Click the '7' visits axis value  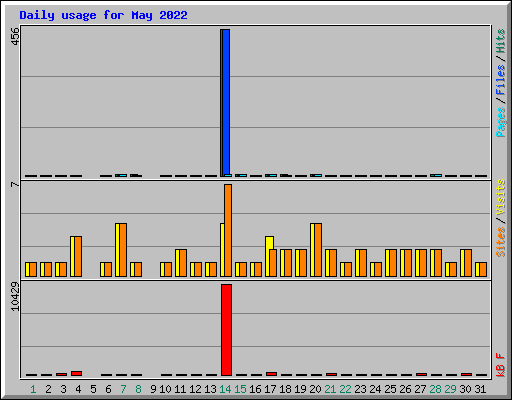click(15, 184)
